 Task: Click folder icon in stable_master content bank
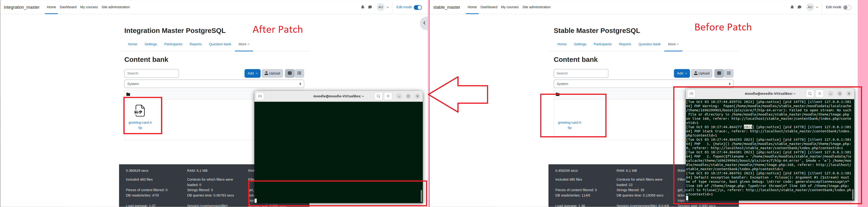[x=558, y=94]
